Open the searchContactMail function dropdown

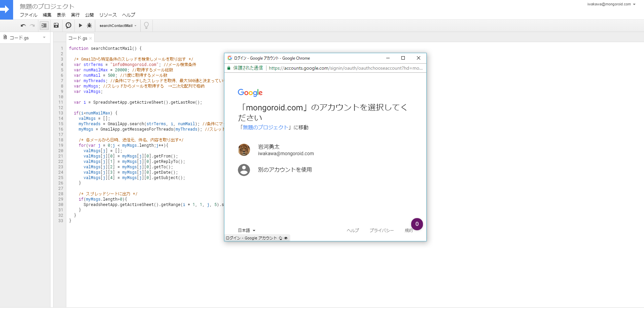coord(118,26)
